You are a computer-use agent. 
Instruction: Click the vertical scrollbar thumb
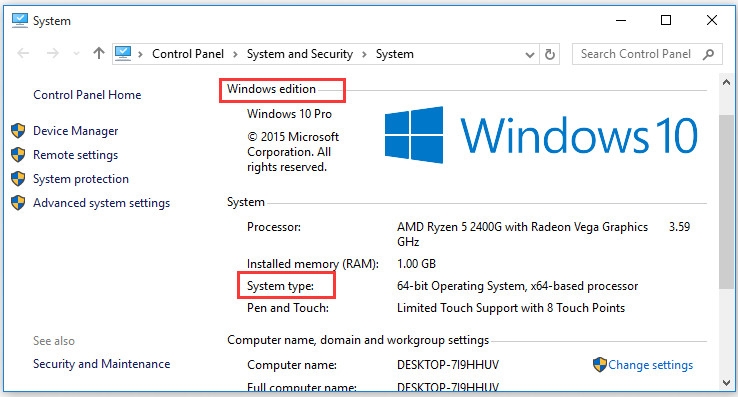tap(726, 202)
